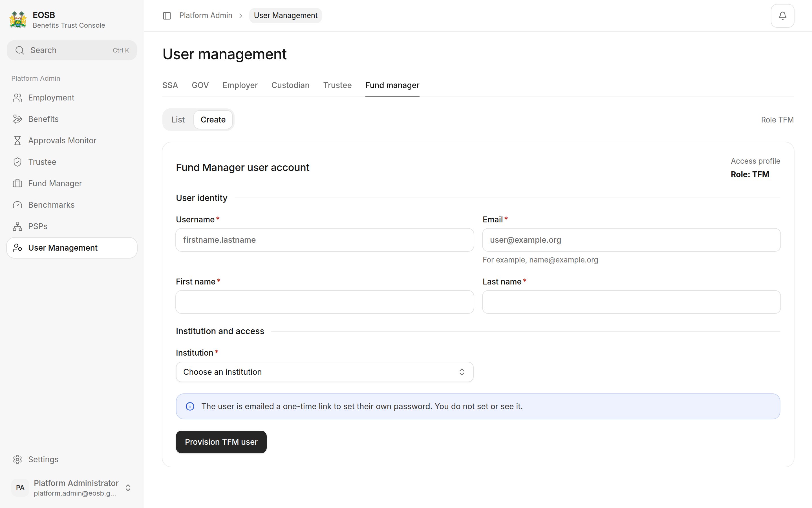Viewport: 812px width, 508px height.
Task: Click the Settings gear icon
Action: (x=17, y=459)
